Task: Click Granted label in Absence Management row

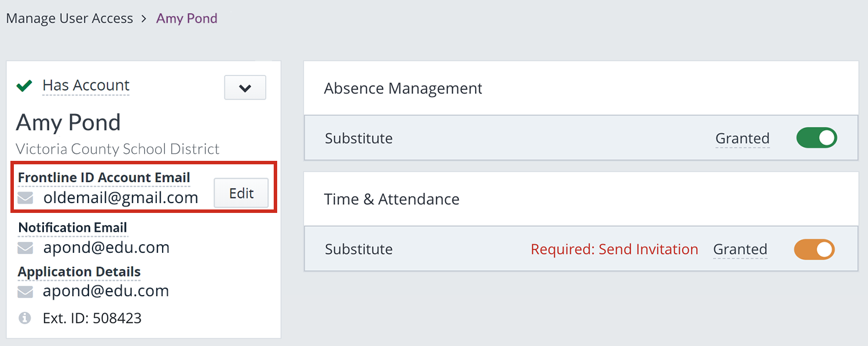Action: pos(742,138)
